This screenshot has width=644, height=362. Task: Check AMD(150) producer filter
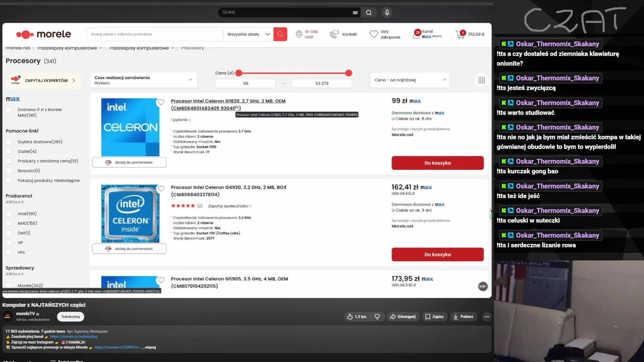point(9,223)
